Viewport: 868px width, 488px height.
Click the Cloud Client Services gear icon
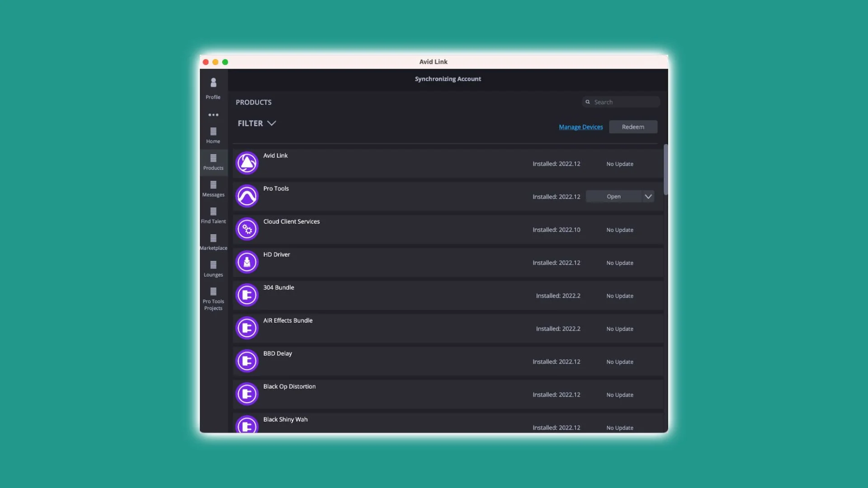click(247, 229)
